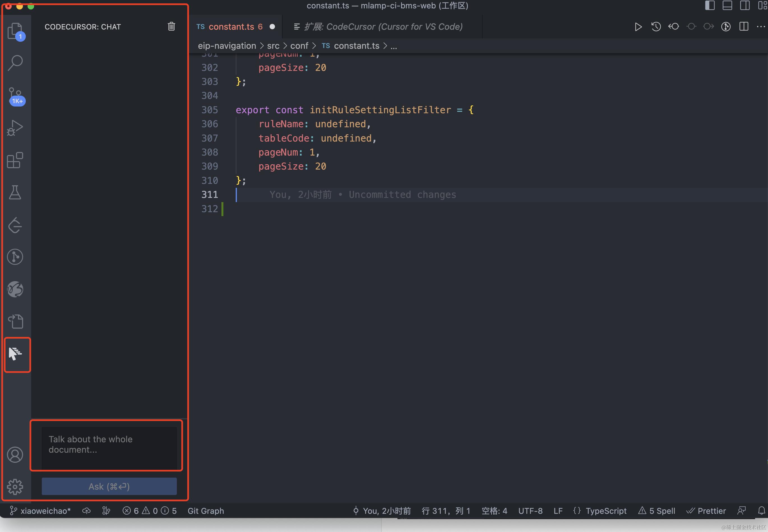This screenshot has height=532, width=768.
Task: Open the Explorer view in the activity bar
Action: 15,31
